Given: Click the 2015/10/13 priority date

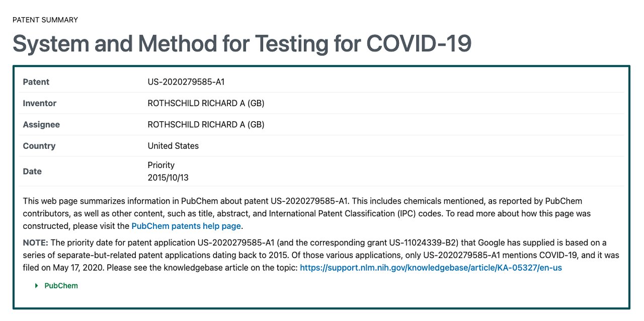Looking at the screenshot, I should [168, 178].
